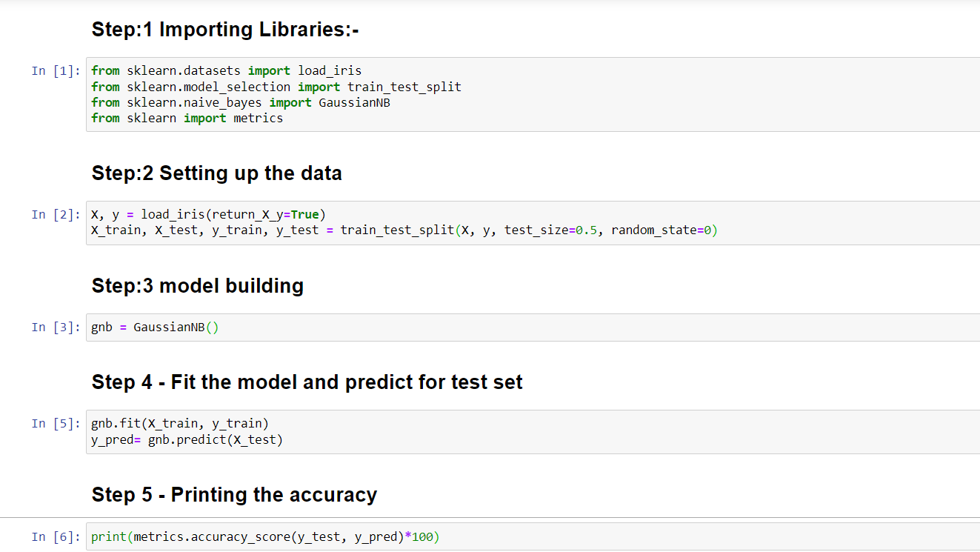Click the 'Step:1 Importing Libraries' heading

[224, 30]
